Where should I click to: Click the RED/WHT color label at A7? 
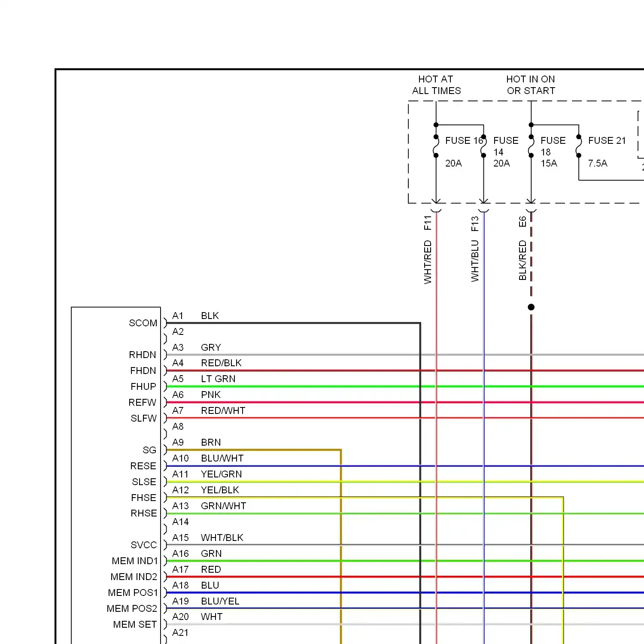point(223,410)
